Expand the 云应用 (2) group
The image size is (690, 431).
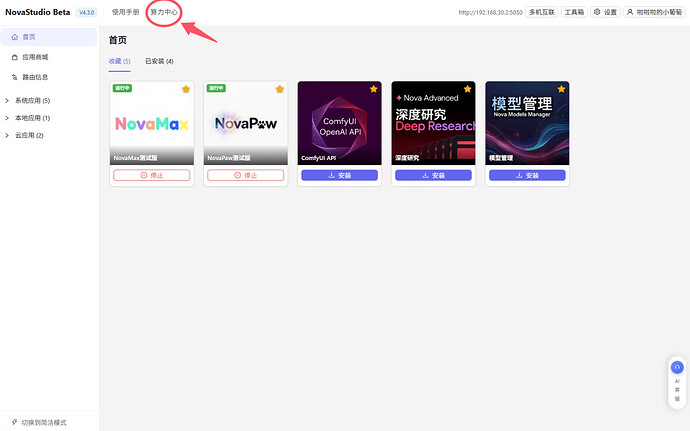[x=24, y=135]
